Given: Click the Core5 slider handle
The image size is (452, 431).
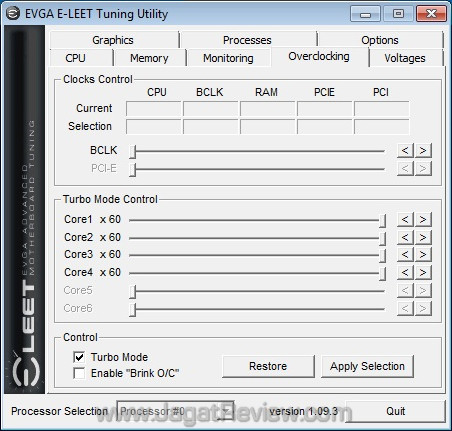Looking at the screenshot, I should [x=133, y=292].
